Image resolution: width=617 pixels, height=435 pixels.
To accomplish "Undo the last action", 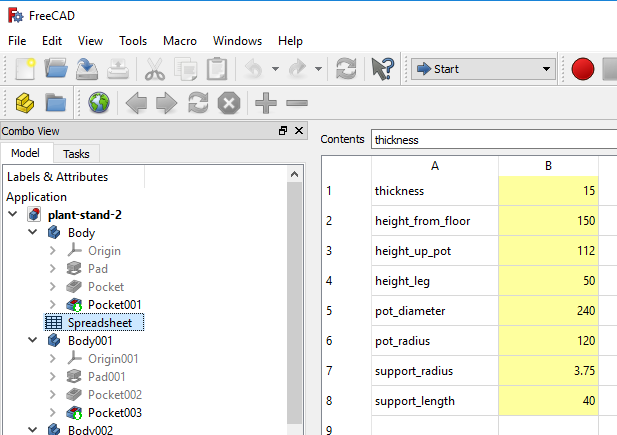I will coord(254,69).
